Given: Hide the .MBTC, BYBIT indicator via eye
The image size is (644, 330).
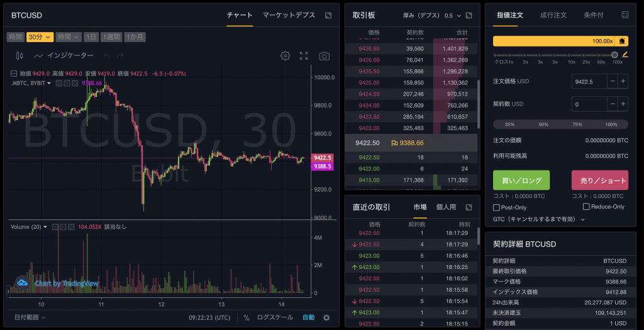Looking at the screenshot, I should click(58, 84).
